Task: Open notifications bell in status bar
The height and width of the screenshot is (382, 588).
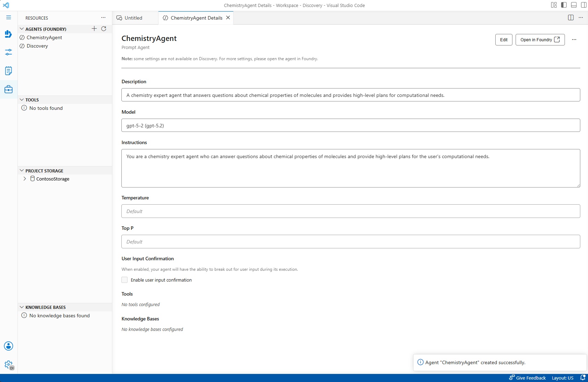Action: (x=583, y=378)
